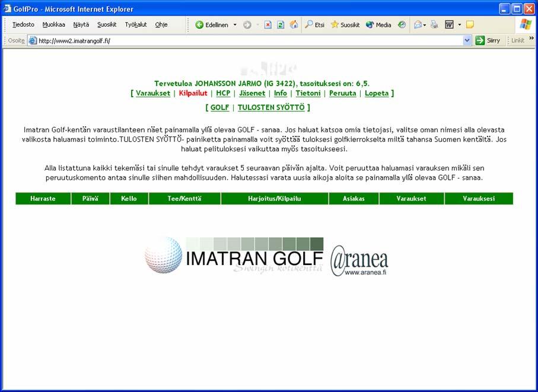Click the Lopeta logout link

tap(377, 93)
